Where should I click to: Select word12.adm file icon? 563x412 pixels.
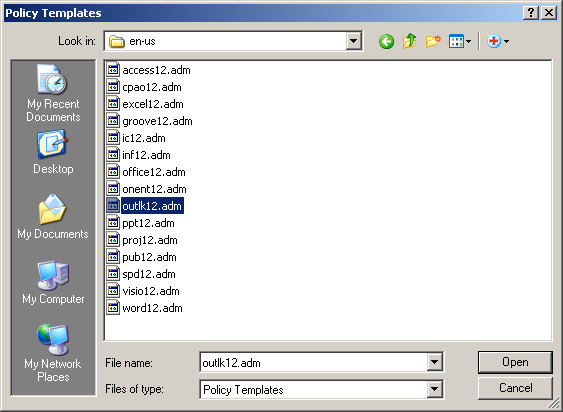[x=113, y=308]
